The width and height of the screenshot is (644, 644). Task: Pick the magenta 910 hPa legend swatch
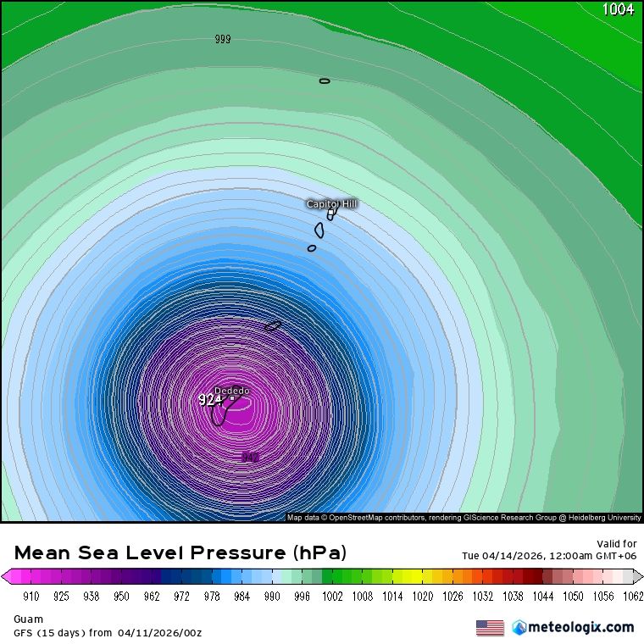tap(31, 576)
